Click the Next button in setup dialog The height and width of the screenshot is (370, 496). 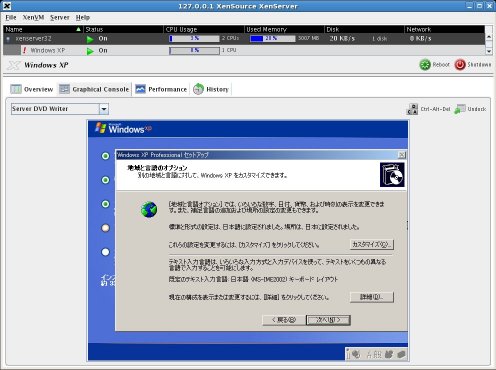point(328,320)
